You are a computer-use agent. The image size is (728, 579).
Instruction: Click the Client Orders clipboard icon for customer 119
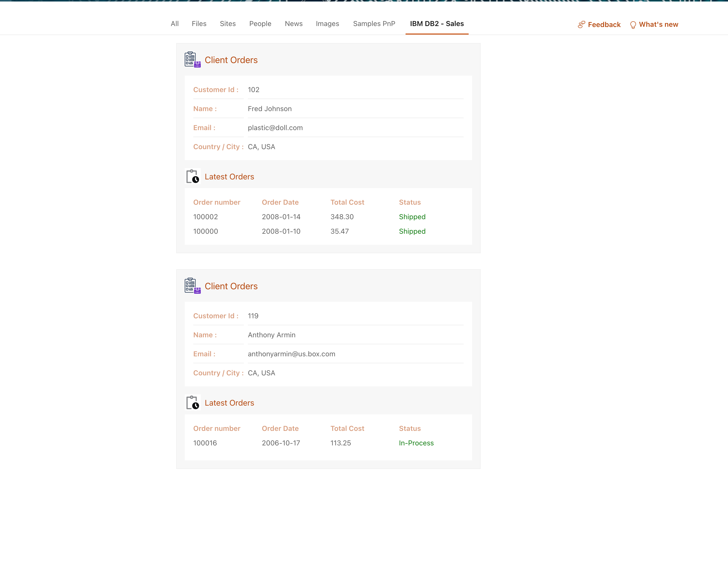(x=193, y=286)
